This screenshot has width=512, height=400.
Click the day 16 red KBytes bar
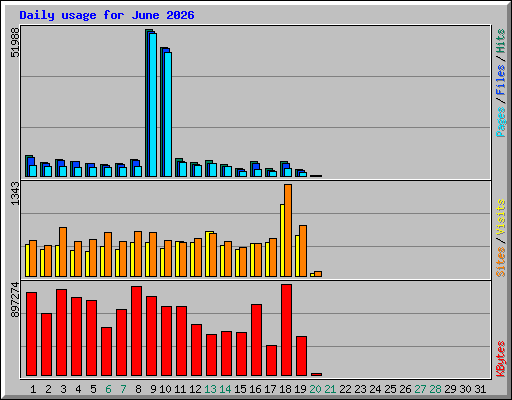pyautogui.click(x=256, y=340)
